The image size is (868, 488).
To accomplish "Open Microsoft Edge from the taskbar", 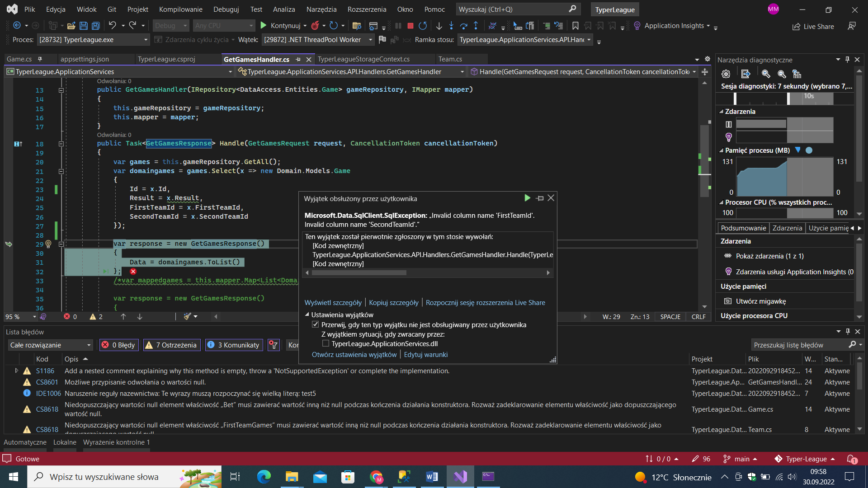I will point(264,477).
